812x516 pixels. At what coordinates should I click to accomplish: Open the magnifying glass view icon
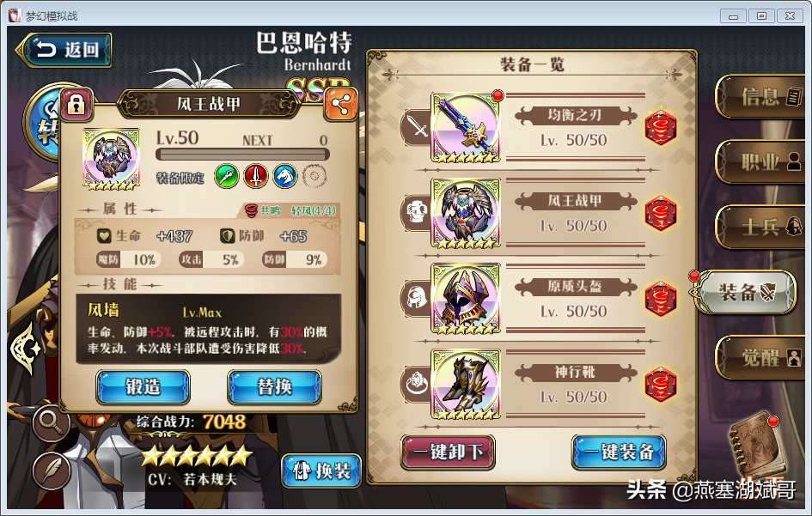[52, 422]
